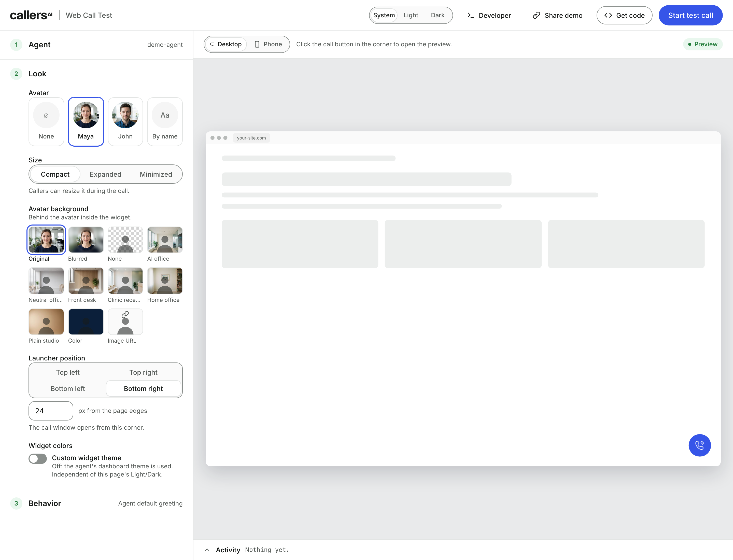Viewport: 733px width, 560px height.
Task: Set widget size to Compact
Action: (55, 174)
